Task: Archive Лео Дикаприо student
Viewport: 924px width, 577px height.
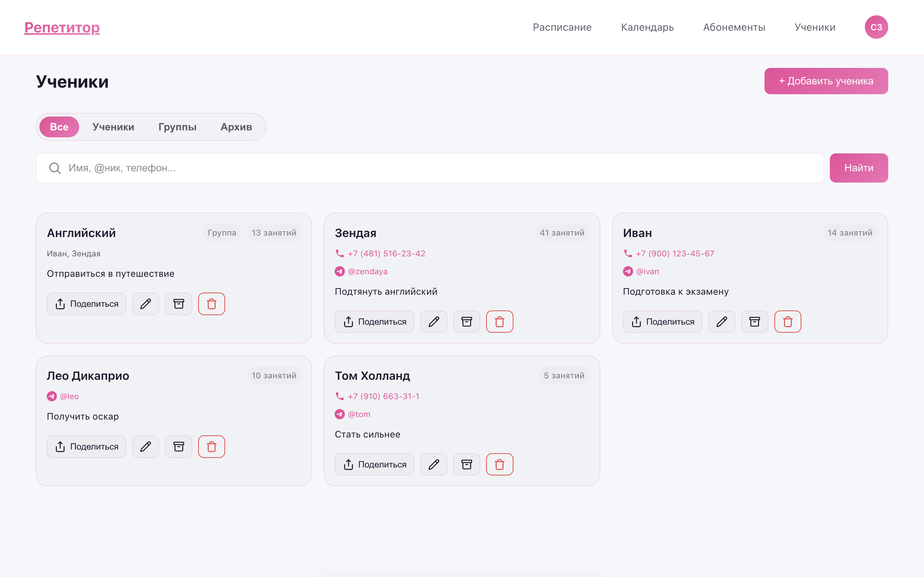Action: tap(178, 447)
